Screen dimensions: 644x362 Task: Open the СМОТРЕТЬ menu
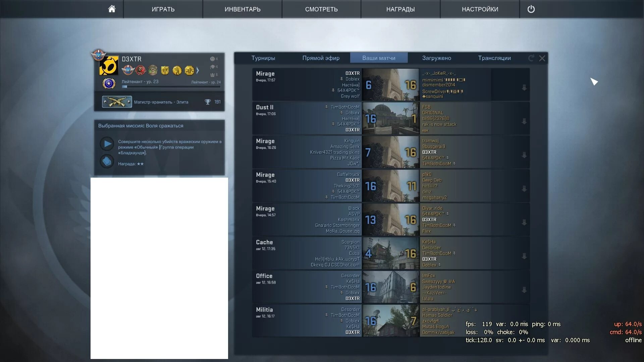pos(321,9)
